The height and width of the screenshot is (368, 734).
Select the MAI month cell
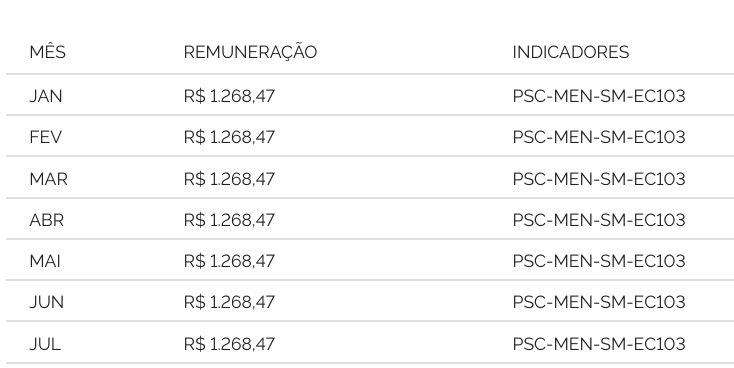[x=45, y=261]
